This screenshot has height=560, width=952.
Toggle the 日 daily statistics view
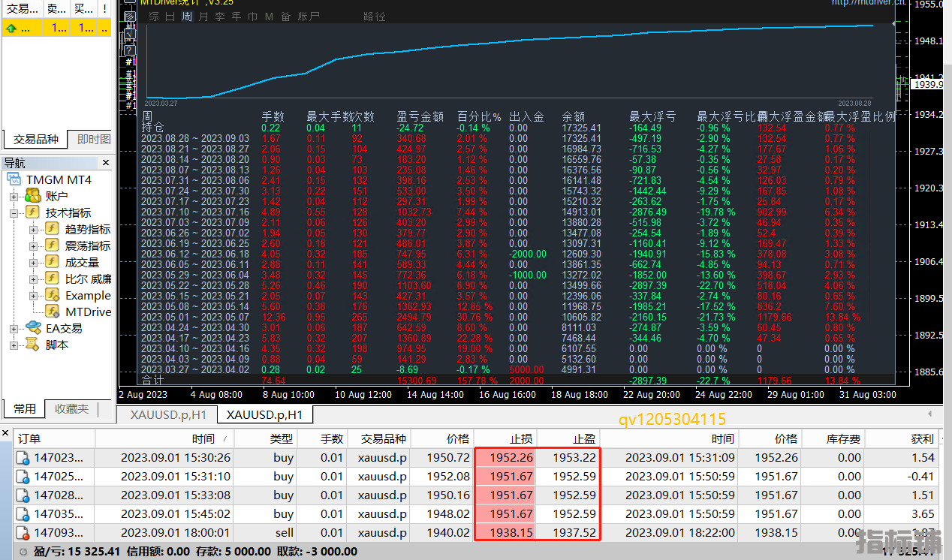coord(170,17)
